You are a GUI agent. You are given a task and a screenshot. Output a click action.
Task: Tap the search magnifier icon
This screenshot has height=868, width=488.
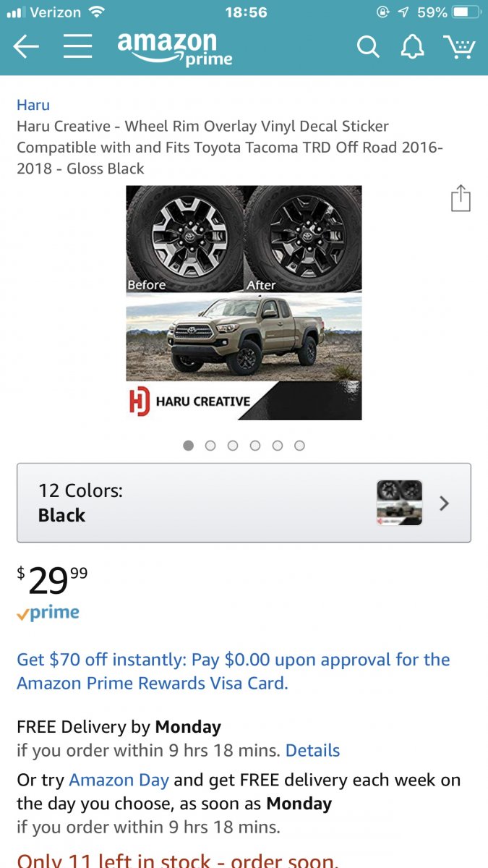(x=368, y=47)
